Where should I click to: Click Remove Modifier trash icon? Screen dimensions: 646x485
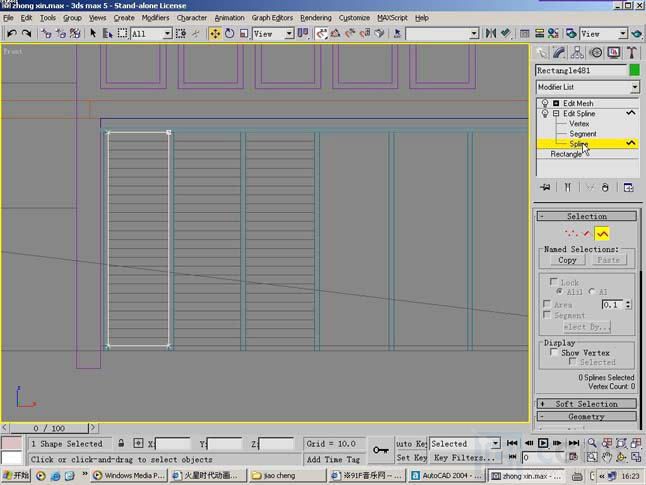click(x=605, y=188)
